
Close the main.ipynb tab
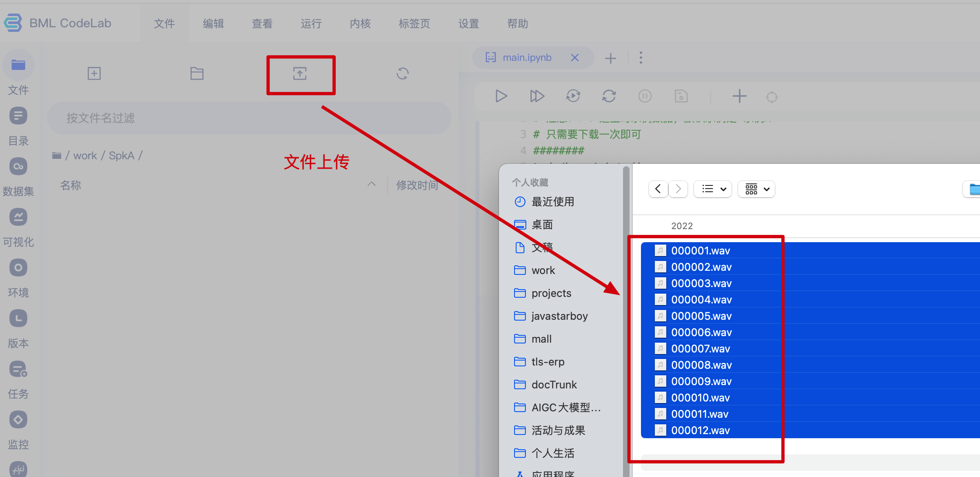click(575, 58)
